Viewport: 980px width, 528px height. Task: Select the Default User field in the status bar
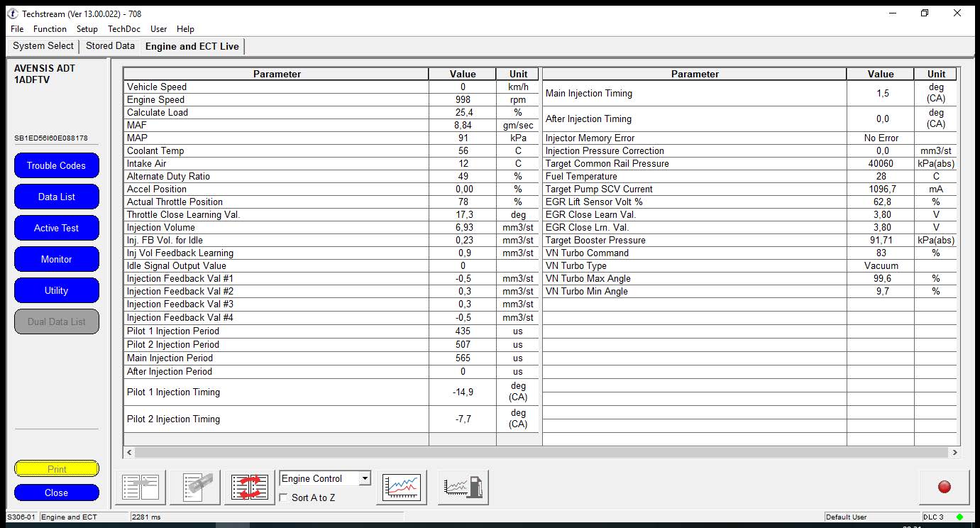(x=871, y=517)
